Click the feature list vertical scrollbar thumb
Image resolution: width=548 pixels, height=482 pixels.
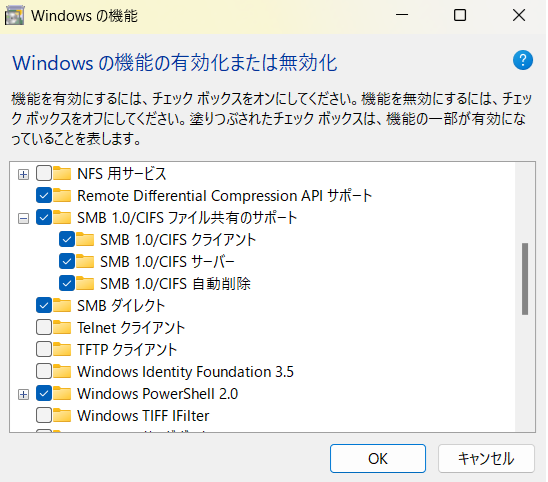point(525,279)
